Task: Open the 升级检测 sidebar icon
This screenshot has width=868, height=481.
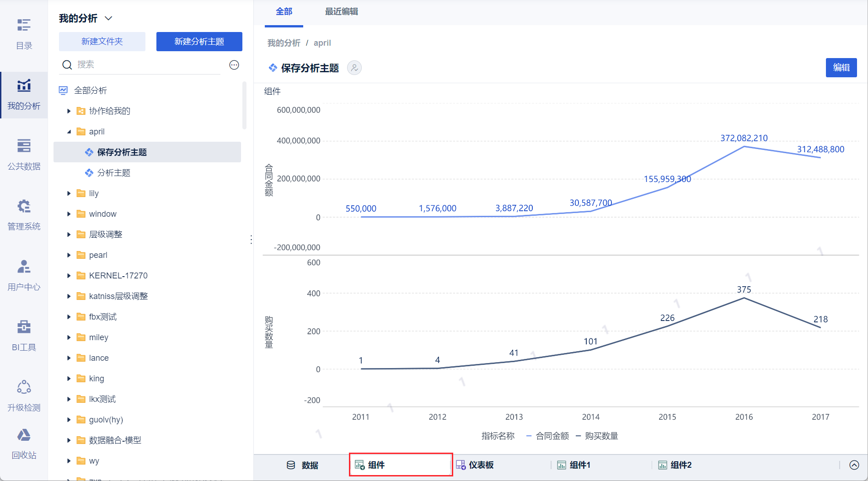Action: click(x=24, y=387)
